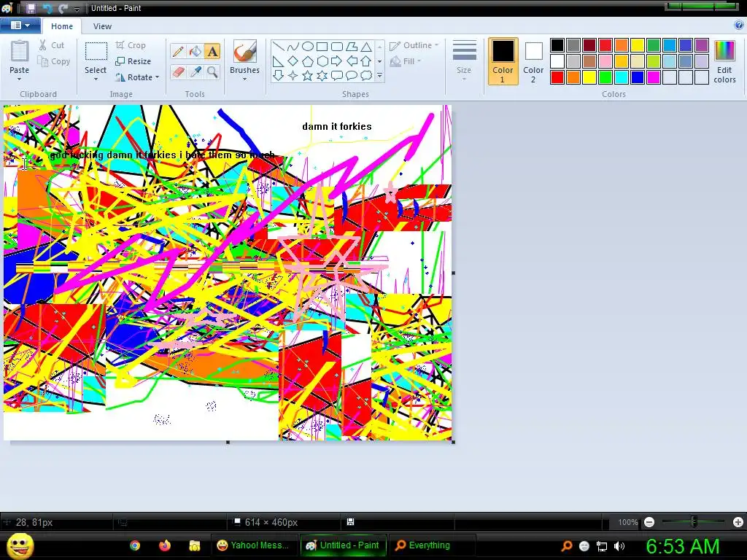Open the Brushes dropdown arrow
This screenshot has width=747, height=560.
[245, 79]
